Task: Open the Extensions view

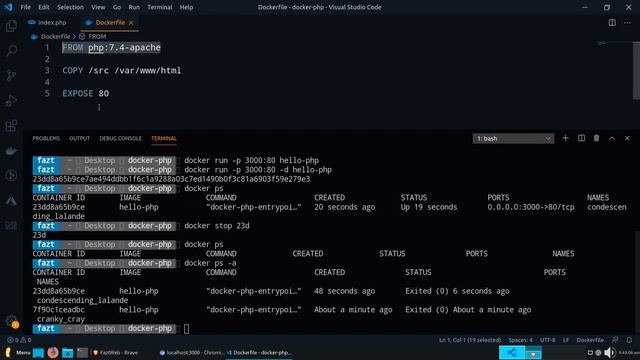Action: tap(11, 125)
